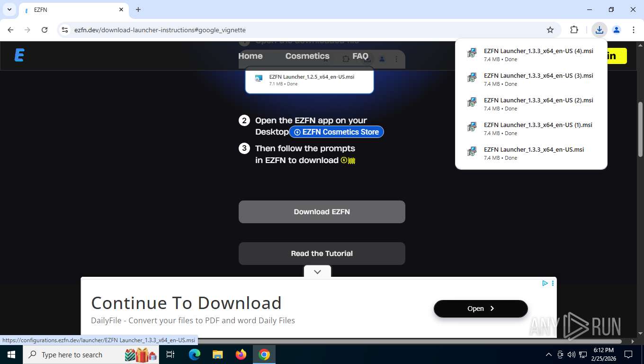Screen dimensions: 644x364
Task: Click the Download EZFN button
Action: [322, 212]
